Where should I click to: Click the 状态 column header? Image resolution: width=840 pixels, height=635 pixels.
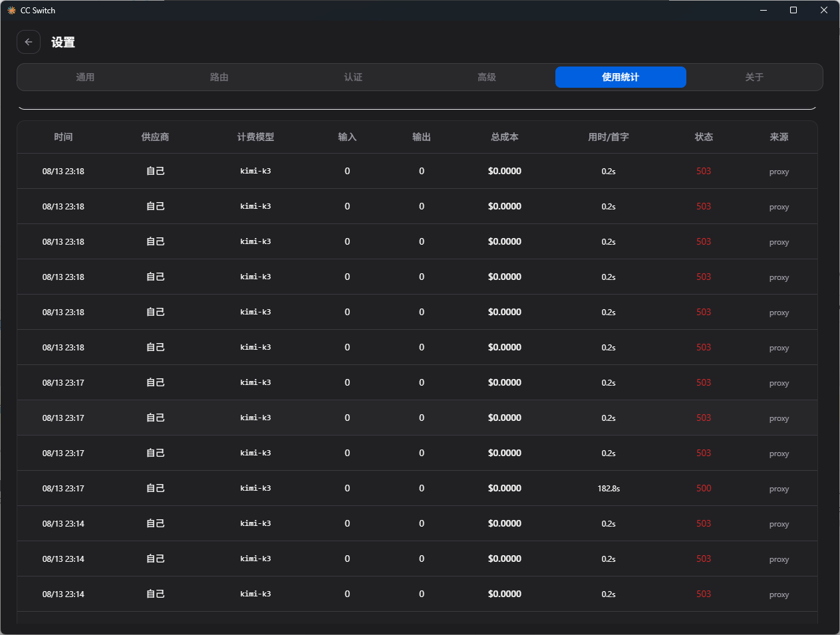[x=704, y=137]
